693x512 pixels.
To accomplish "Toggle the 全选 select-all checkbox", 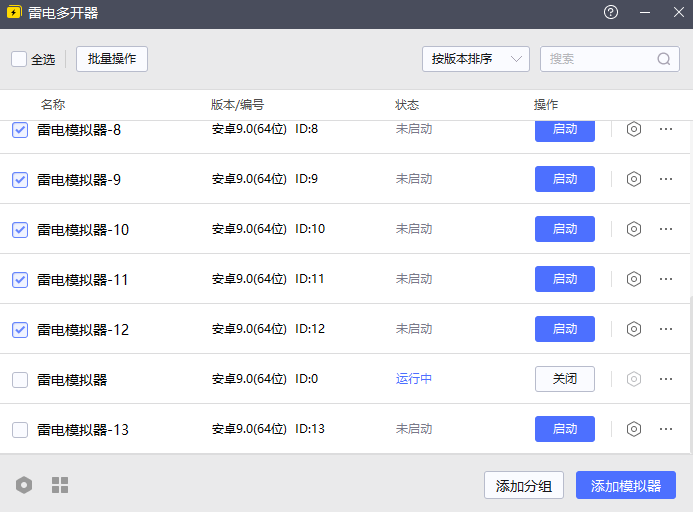I will (x=19, y=59).
